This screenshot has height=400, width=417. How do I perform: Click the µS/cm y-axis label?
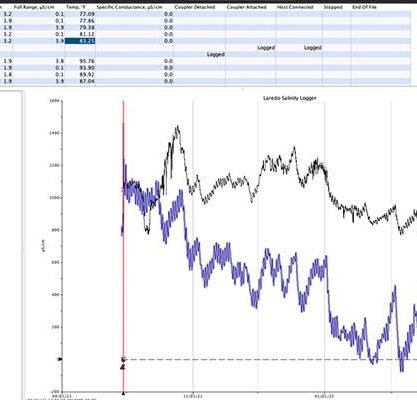click(44, 246)
